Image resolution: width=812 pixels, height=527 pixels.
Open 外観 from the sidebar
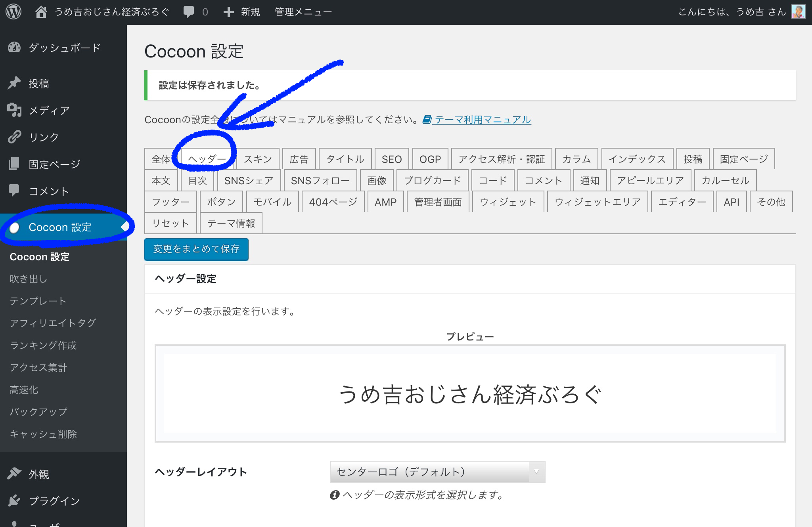point(39,474)
